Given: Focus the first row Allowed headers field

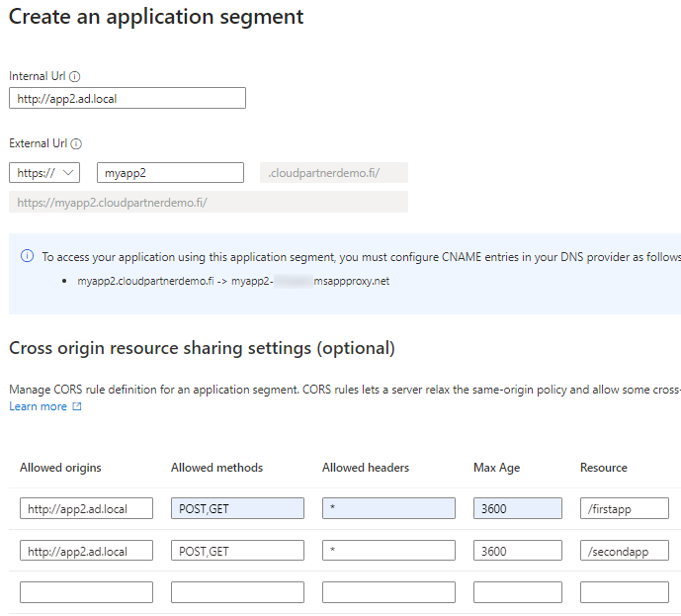Looking at the screenshot, I should 388,508.
